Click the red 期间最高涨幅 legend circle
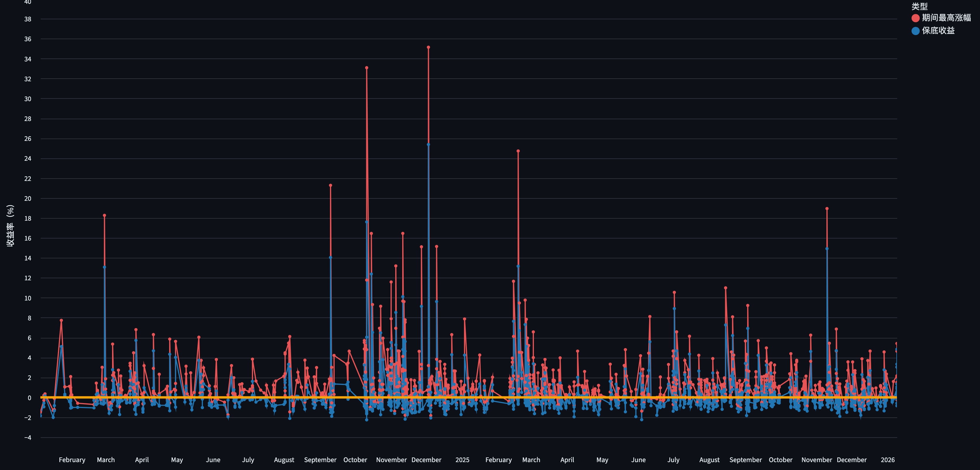This screenshot has height=470, width=980. (915, 18)
